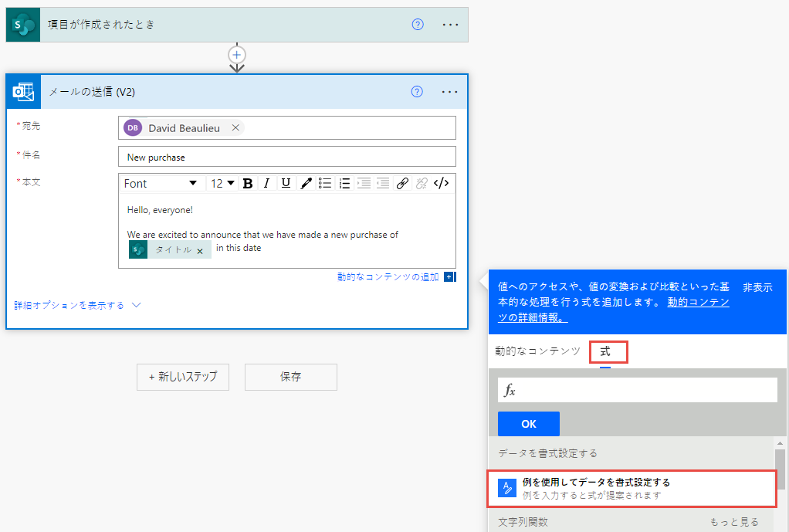Apply italic formatting
Image resolution: width=789 pixels, height=532 pixels.
[x=266, y=183]
